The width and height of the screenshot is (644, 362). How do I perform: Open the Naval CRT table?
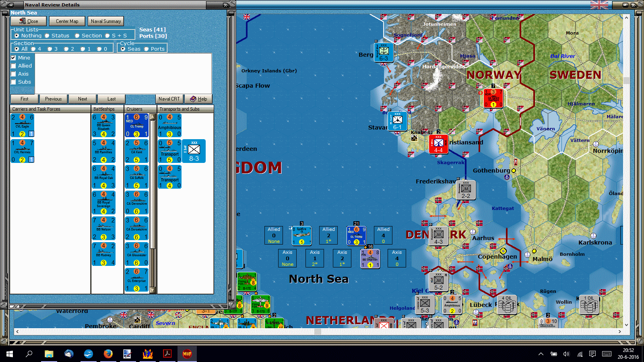(x=169, y=99)
